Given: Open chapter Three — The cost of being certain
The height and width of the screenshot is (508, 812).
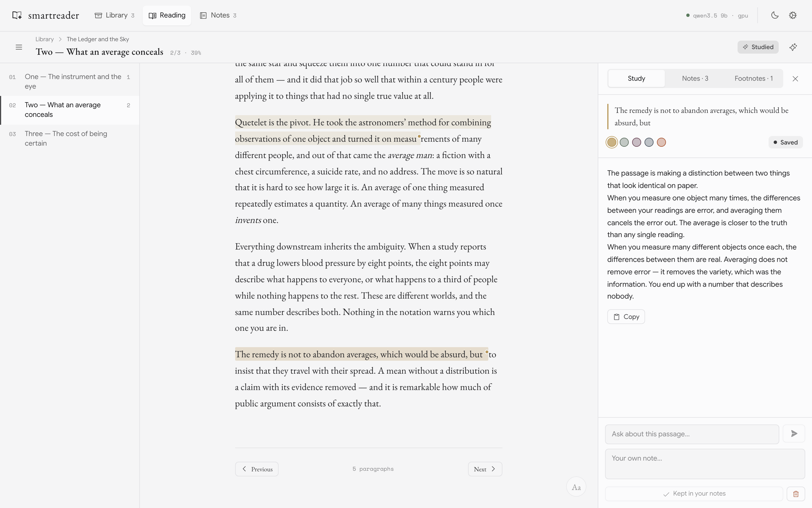Looking at the screenshot, I should pyautogui.click(x=70, y=138).
